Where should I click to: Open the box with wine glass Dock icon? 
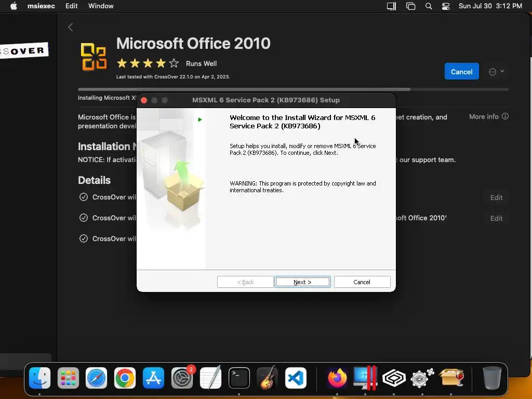(x=451, y=378)
